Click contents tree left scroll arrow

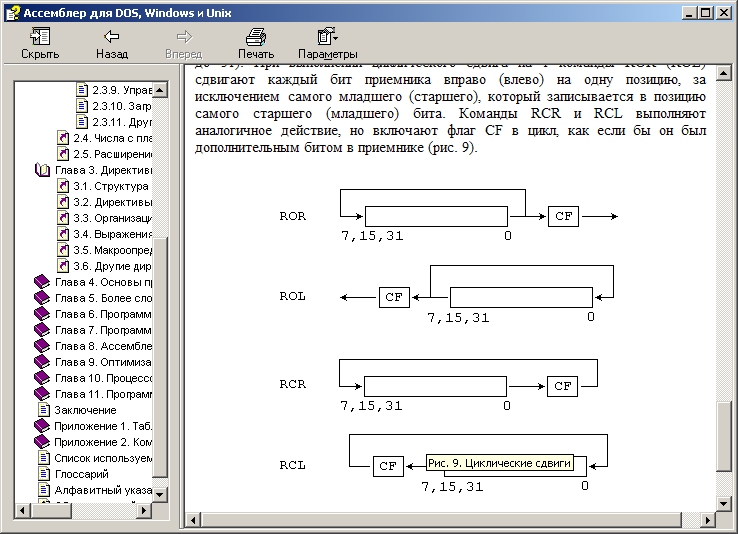pos(22,510)
